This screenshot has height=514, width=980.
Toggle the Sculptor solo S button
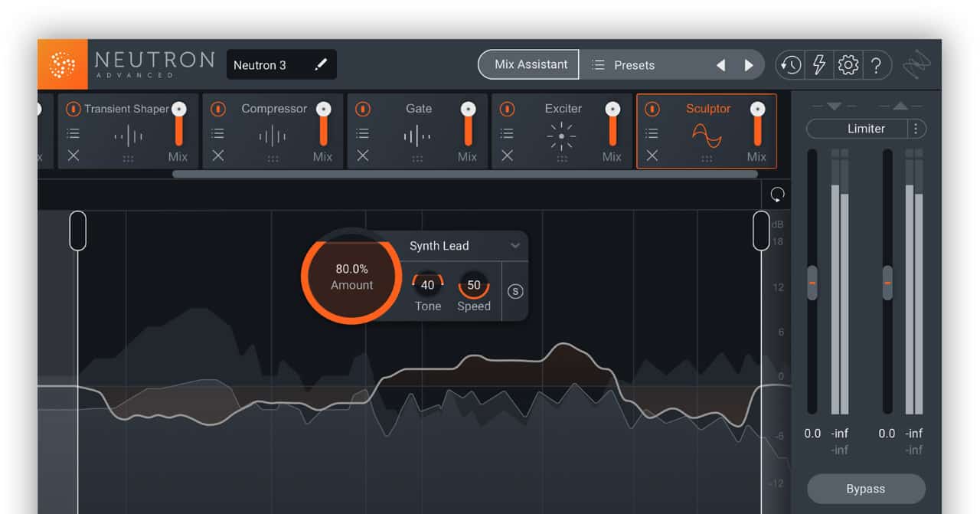(515, 291)
